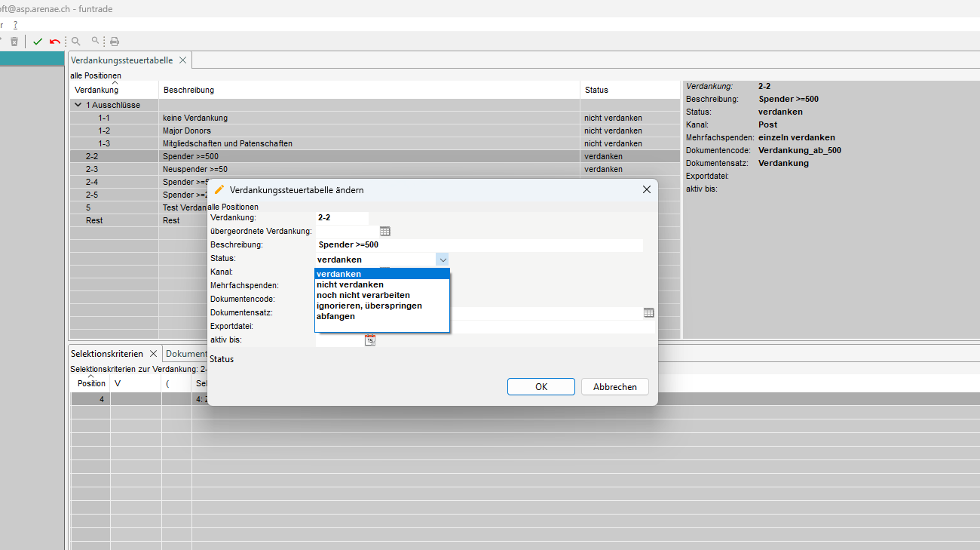Collapse the Status dropdown arrow
The width and height of the screenshot is (980, 550).
pyautogui.click(x=442, y=260)
